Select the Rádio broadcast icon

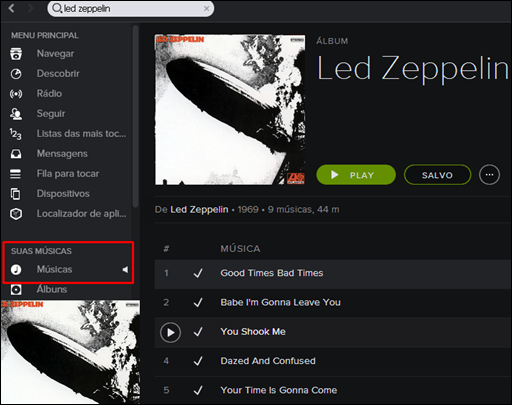[x=16, y=94]
